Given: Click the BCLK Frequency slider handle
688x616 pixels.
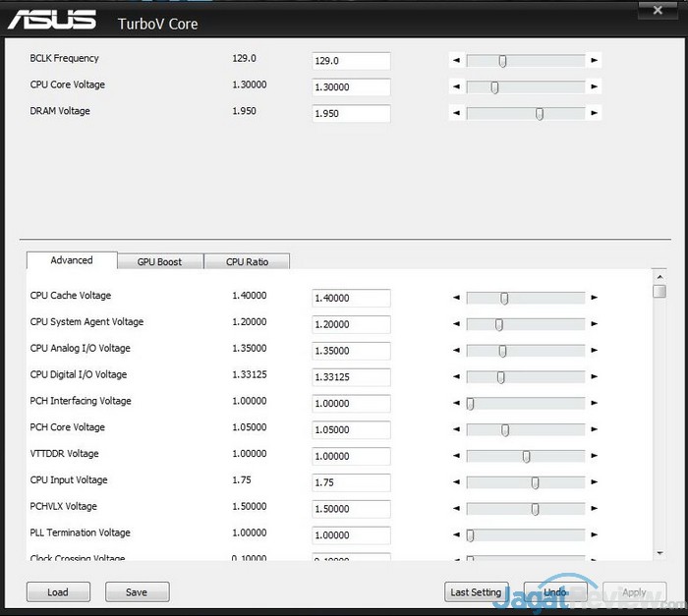Looking at the screenshot, I should 502,61.
